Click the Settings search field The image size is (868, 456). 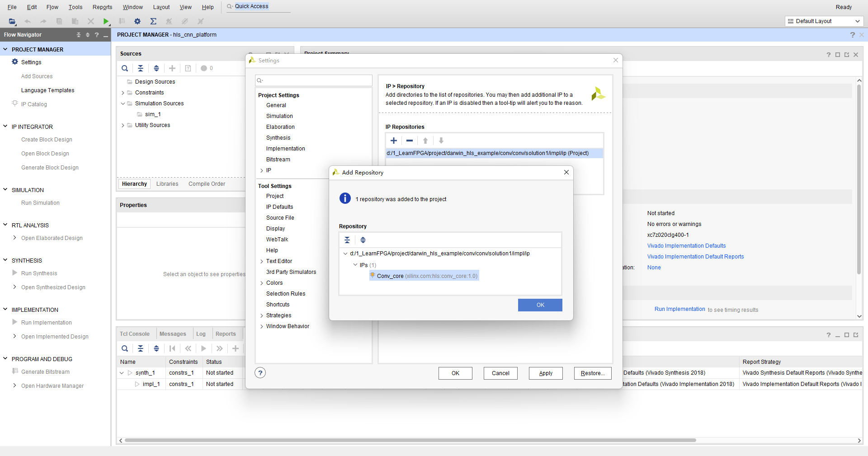[x=314, y=80]
